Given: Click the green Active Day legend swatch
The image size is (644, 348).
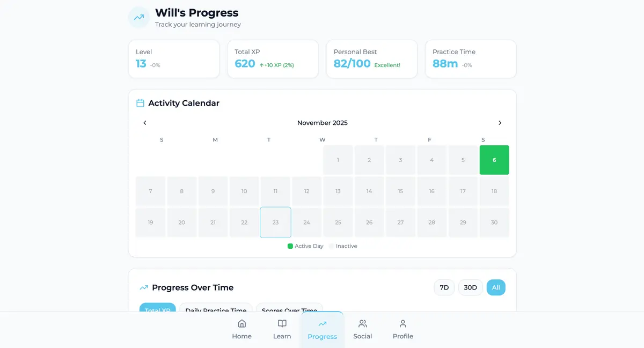Looking at the screenshot, I should 290,246.
